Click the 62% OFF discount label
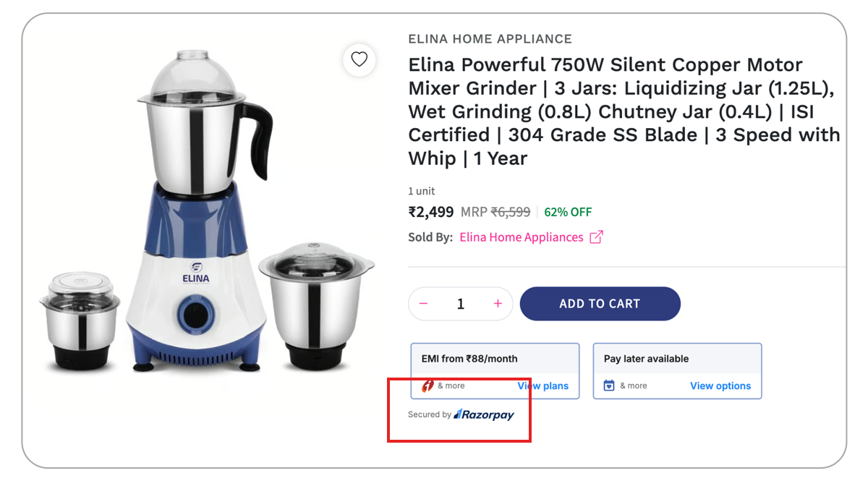This screenshot has height=481, width=868. [x=568, y=212]
